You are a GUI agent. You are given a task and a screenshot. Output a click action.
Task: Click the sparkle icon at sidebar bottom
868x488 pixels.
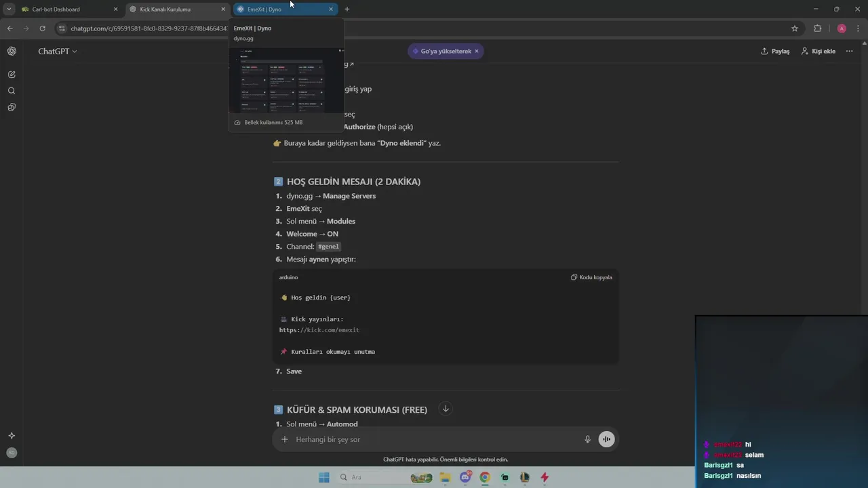coord(12,436)
